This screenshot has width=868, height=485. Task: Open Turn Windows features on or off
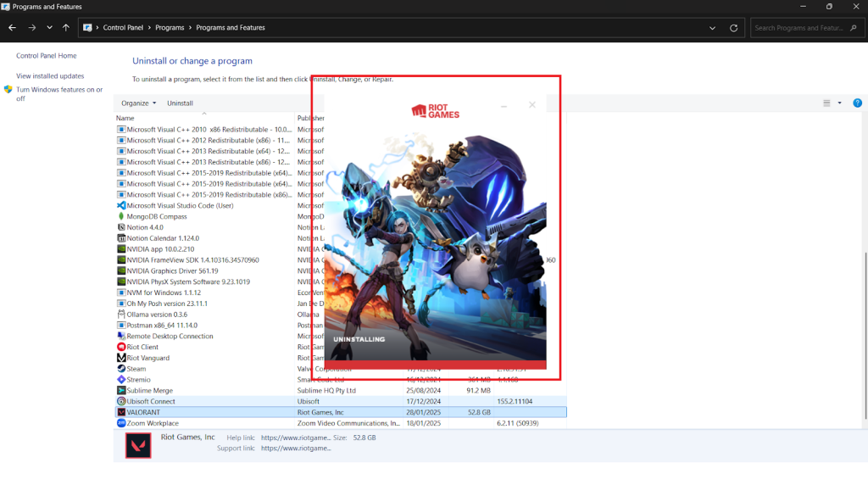[x=59, y=93]
